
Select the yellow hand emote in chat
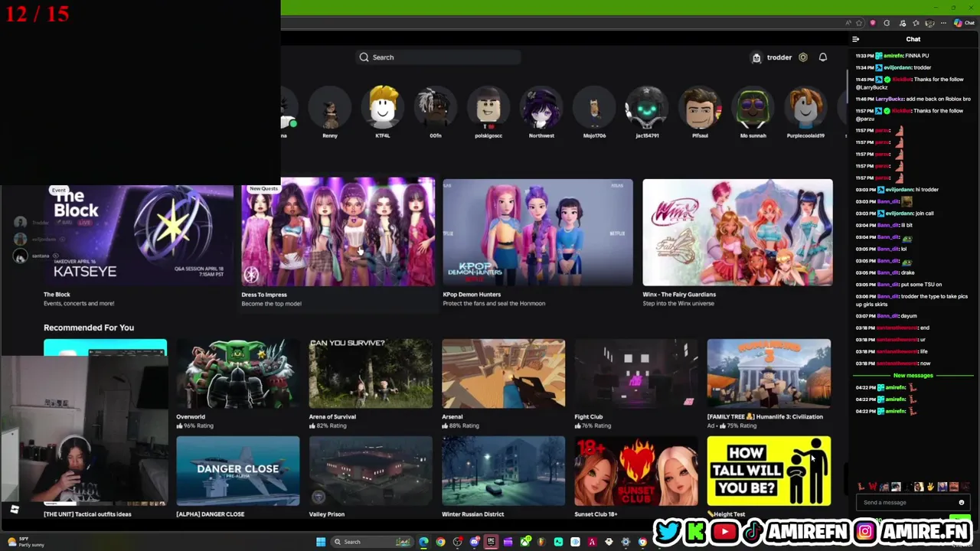pyautogui.click(x=931, y=487)
